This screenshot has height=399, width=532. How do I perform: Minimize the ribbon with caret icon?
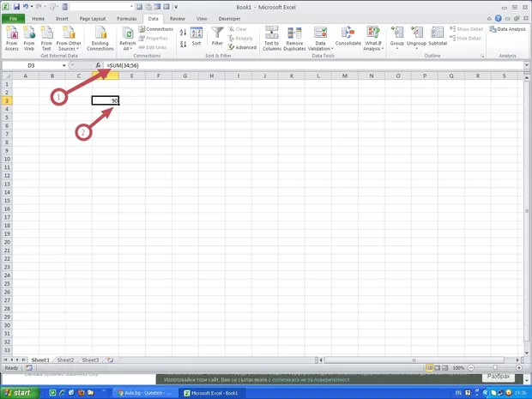(489, 19)
